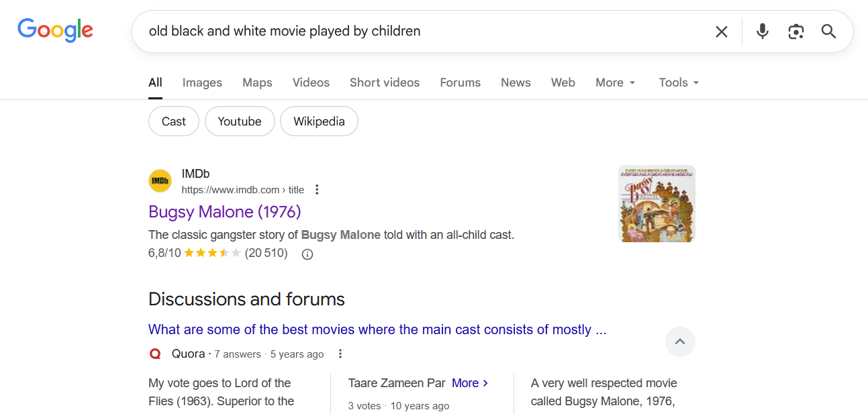This screenshot has height=414, width=868.
Task: Open the Tools dropdown
Action: (x=679, y=83)
